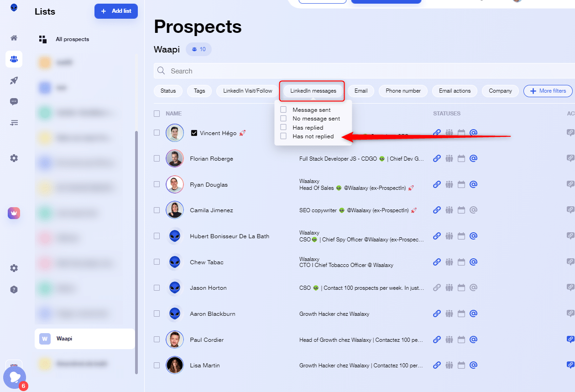The width and height of the screenshot is (575, 392).
Task: Open the Queue icon in sidebar
Action: 14,123
